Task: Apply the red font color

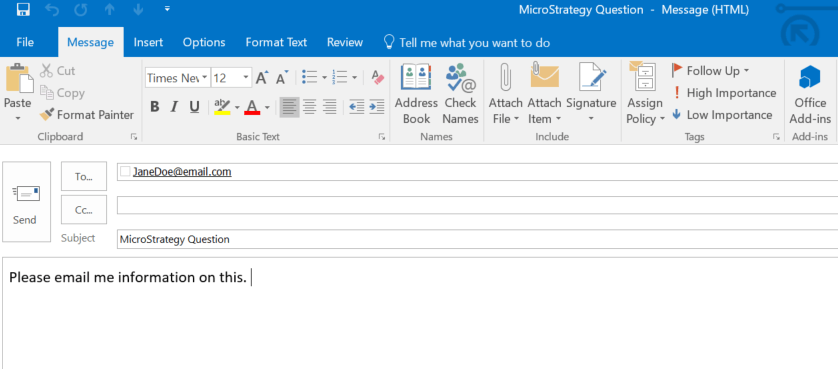Action: 252,106
